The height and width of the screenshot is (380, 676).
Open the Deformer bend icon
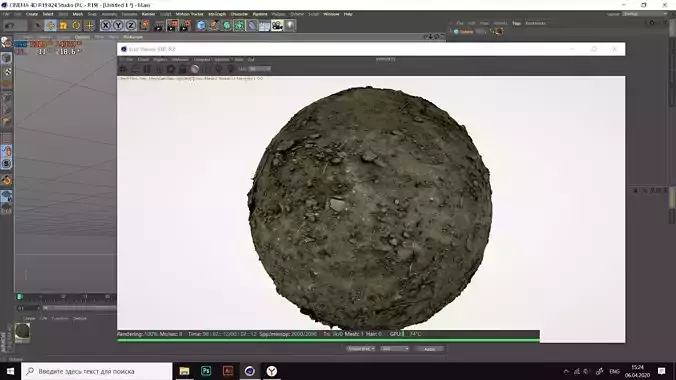click(x=252, y=25)
